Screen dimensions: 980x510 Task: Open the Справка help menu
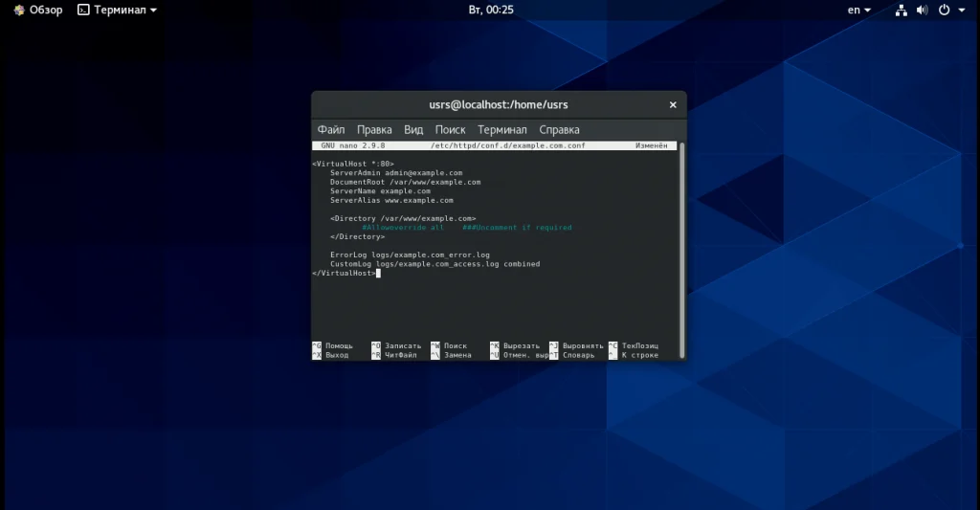coord(559,129)
